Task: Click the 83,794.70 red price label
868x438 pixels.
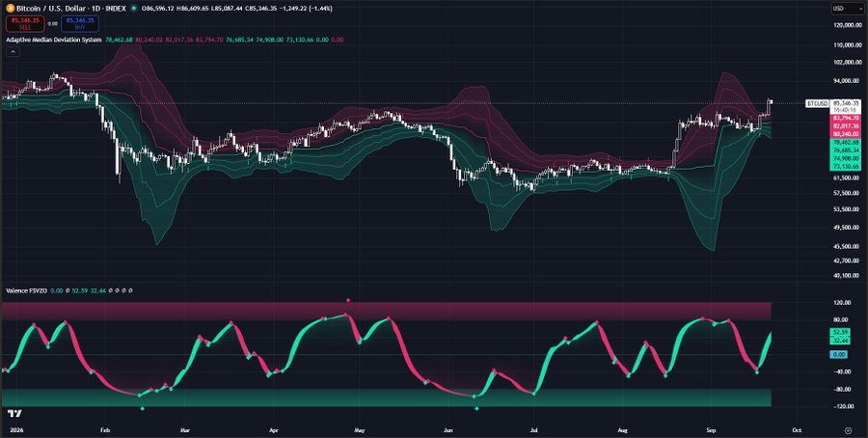Action: 846,118
